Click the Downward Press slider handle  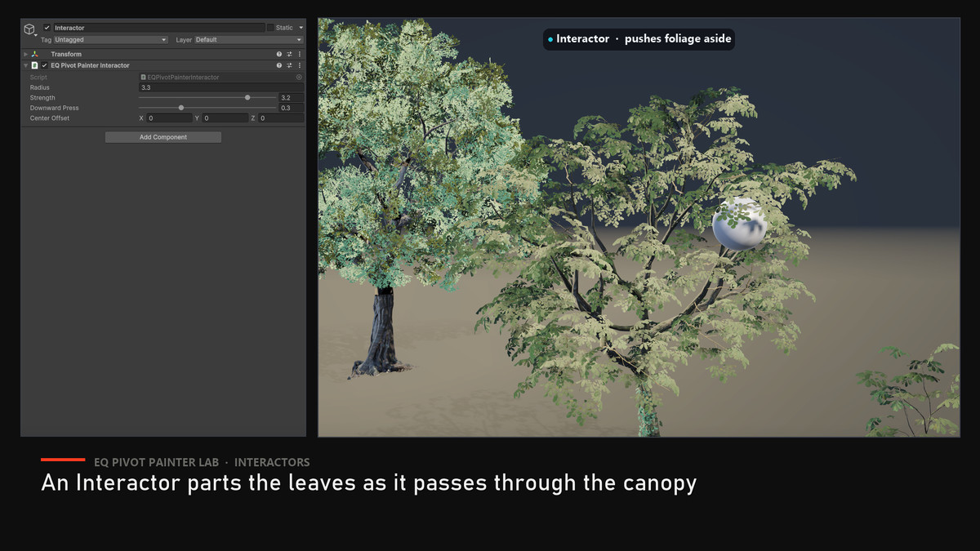tap(181, 108)
